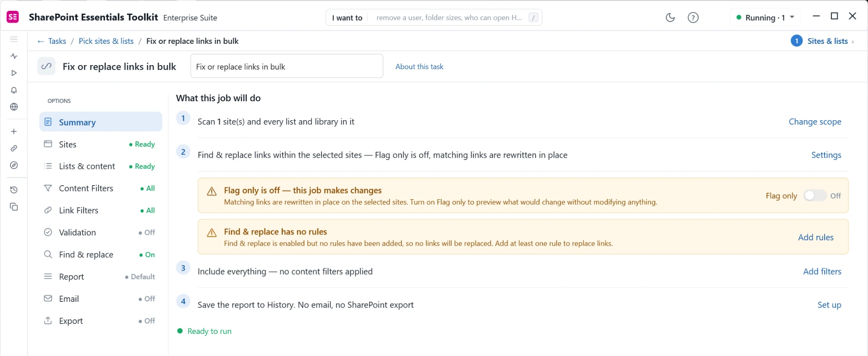Image resolution: width=868 pixels, height=356 pixels.
Task: Toggle dark mode with the moon icon
Action: click(670, 18)
